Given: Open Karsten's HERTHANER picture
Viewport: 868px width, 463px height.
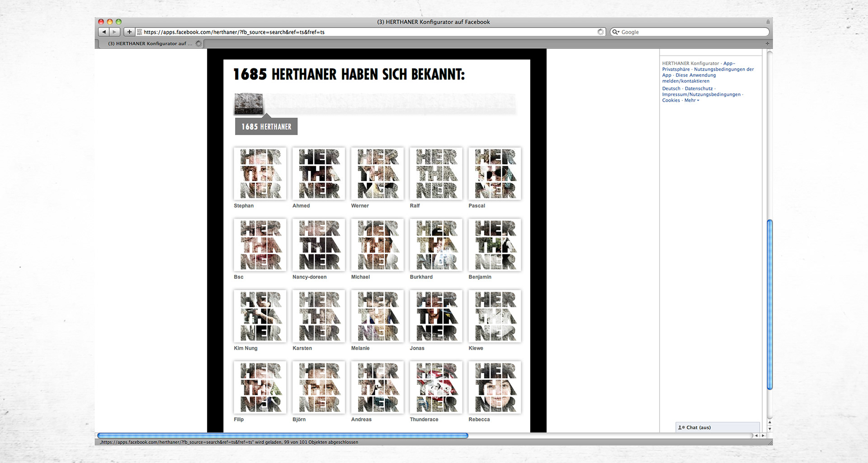Looking at the screenshot, I should tap(319, 316).
